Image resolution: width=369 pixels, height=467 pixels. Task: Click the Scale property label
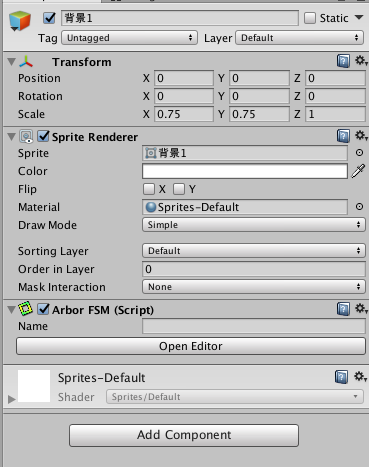pos(31,114)
